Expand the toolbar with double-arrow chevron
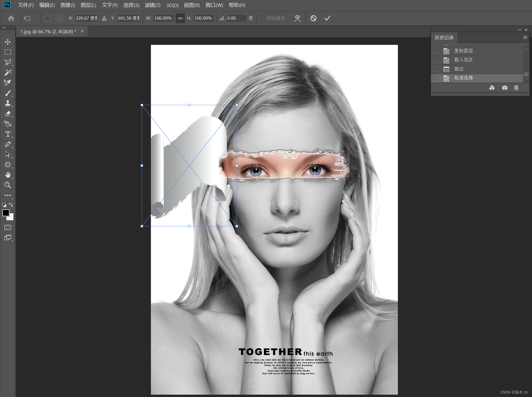The height and width of the screenshot is (397, 532). point(4,28)
